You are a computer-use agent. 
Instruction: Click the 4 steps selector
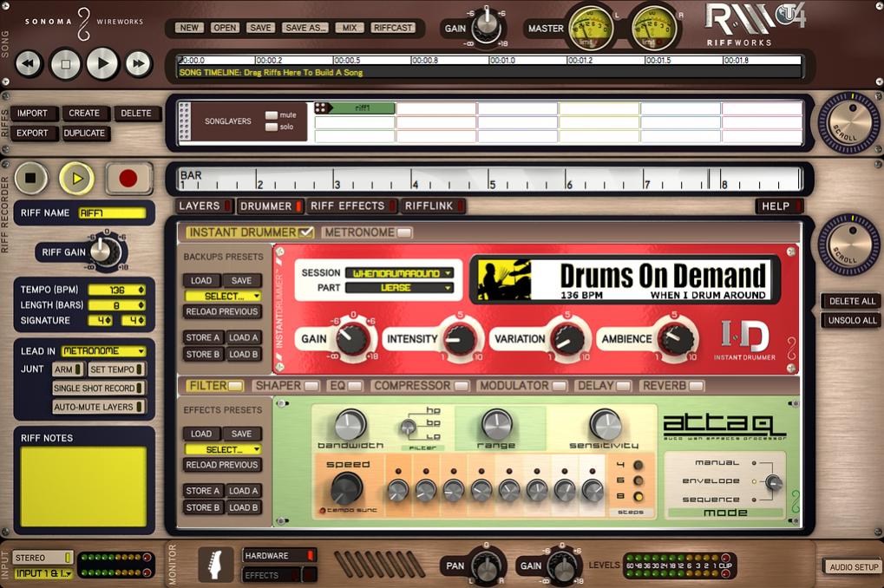(638, 465)
